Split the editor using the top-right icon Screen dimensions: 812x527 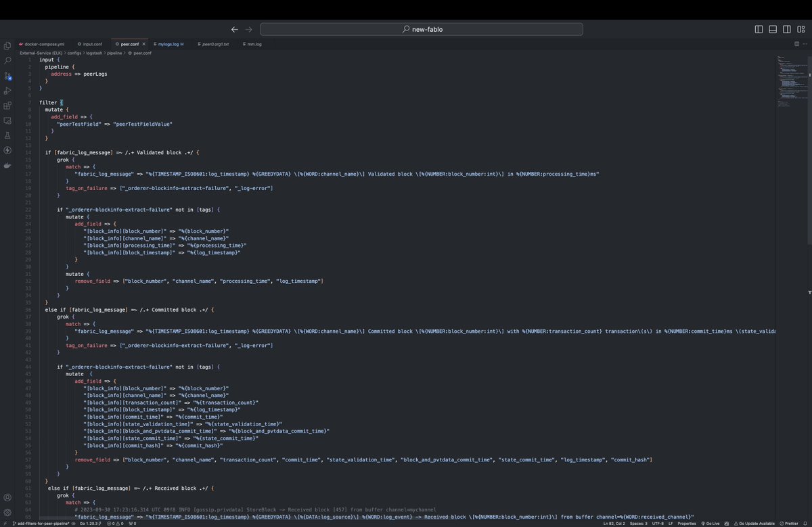[796, 43]
